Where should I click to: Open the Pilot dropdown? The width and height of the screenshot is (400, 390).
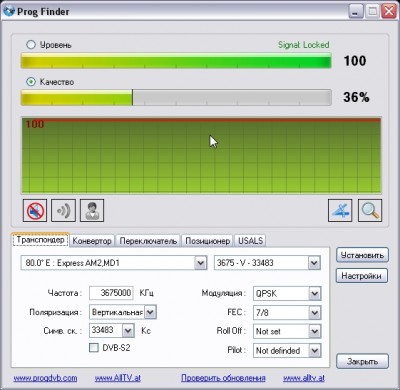click(x=314, y=350)
